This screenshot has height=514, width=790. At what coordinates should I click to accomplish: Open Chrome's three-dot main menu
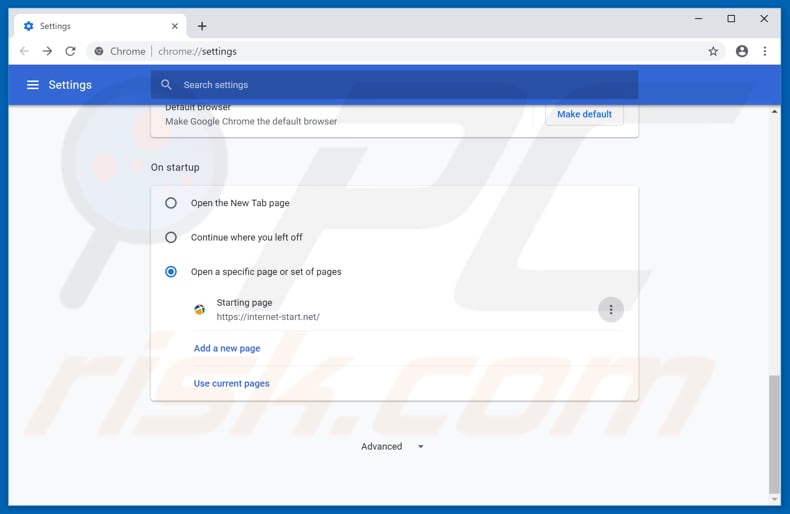tap(765, 51)
